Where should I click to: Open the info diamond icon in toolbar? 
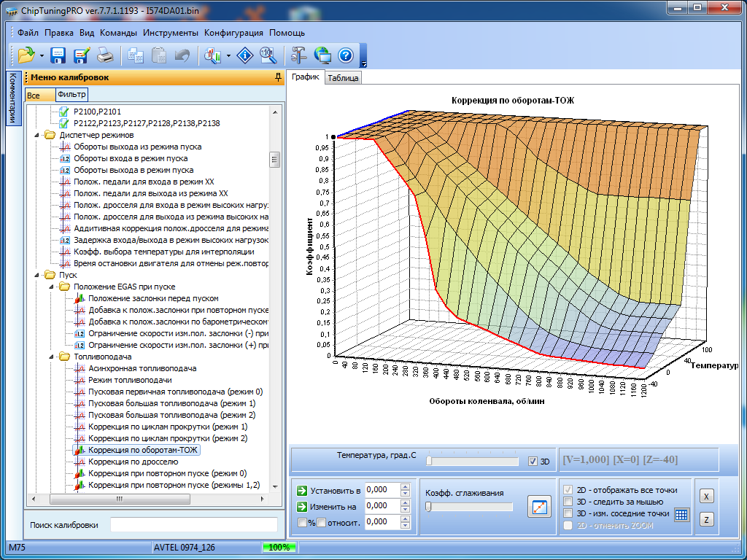tap(246, 55)
